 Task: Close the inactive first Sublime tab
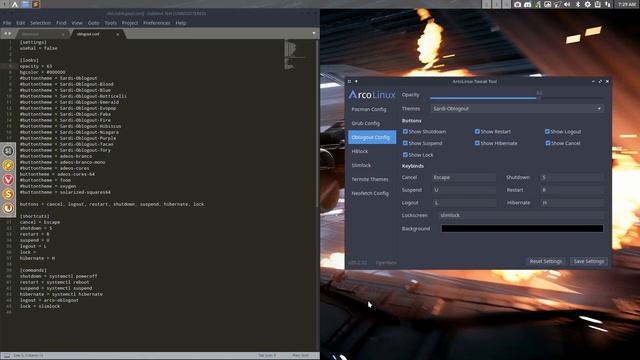coord(63,34)
